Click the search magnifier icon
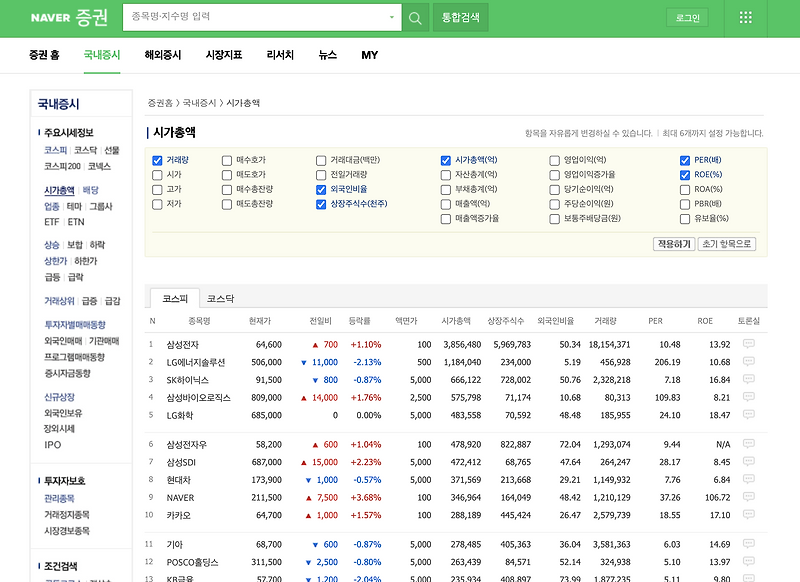Image resolution: width=800 pixels, height=582 pixels. coord(415,18)
